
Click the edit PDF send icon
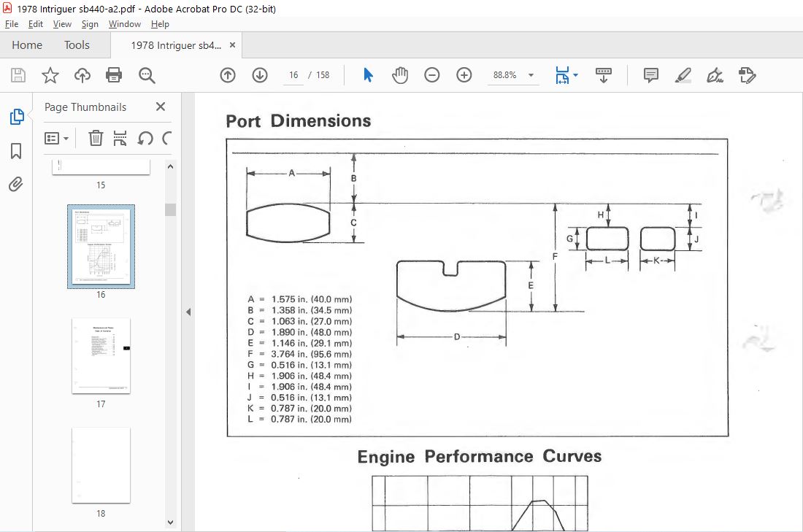748,75
